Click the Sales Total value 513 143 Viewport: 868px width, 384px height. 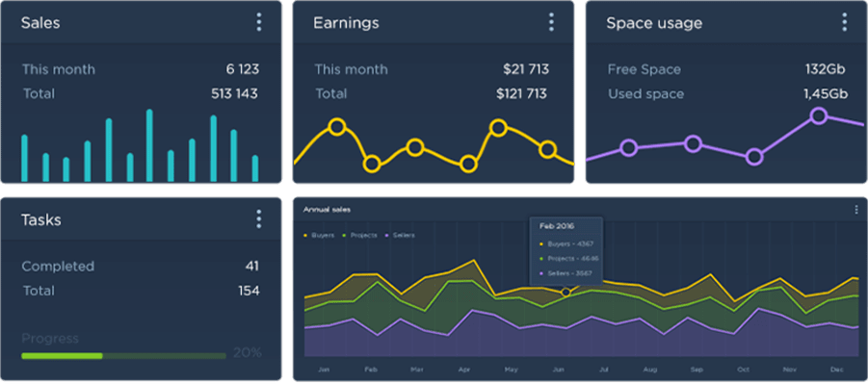tap(235, 93)
